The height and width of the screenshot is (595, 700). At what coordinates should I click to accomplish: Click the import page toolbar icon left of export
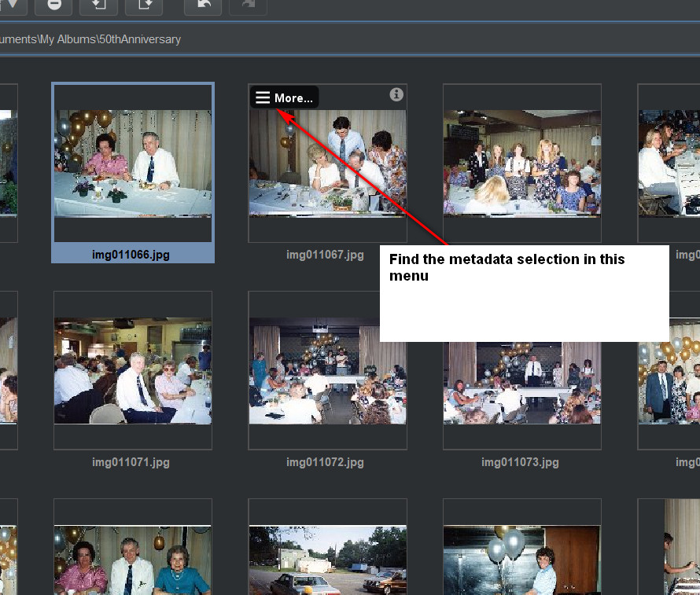pyautogui.click(x=98, y=6)
